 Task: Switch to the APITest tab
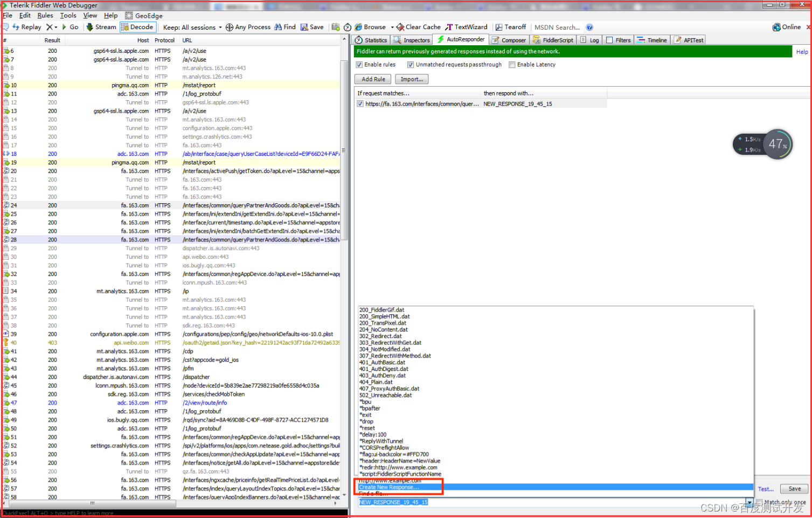[x=689, y=40]
